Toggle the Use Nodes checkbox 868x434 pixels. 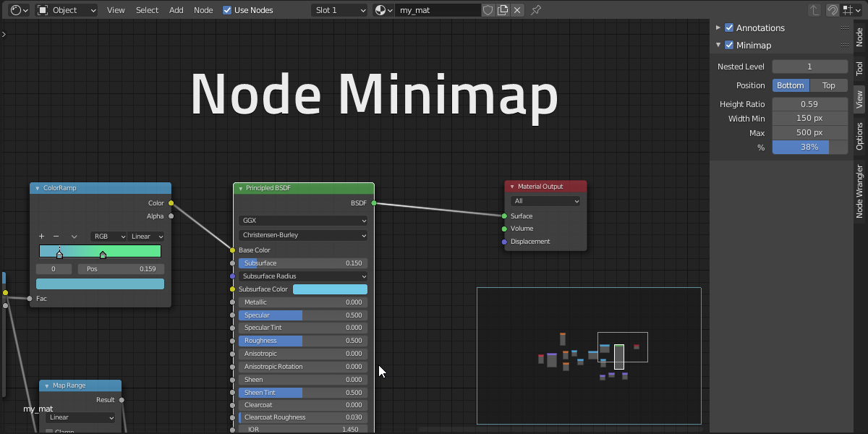227,10
